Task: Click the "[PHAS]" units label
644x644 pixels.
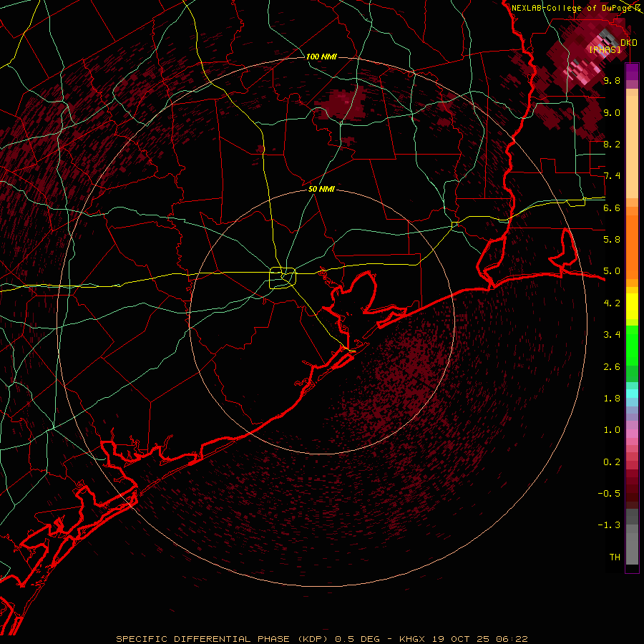Action: coord(605,49)
